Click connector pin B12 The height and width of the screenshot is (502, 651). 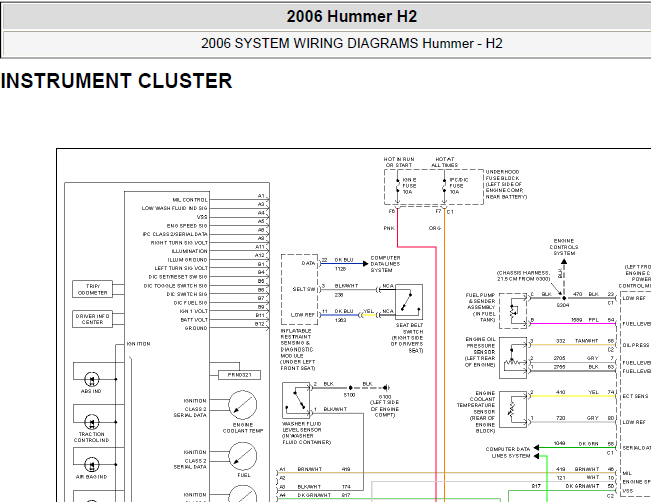point(260,324)
